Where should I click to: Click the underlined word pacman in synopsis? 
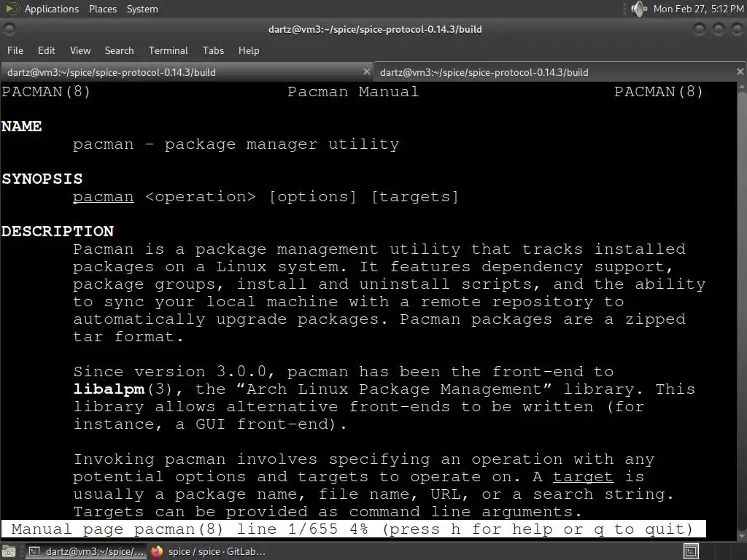click(104, 197)
